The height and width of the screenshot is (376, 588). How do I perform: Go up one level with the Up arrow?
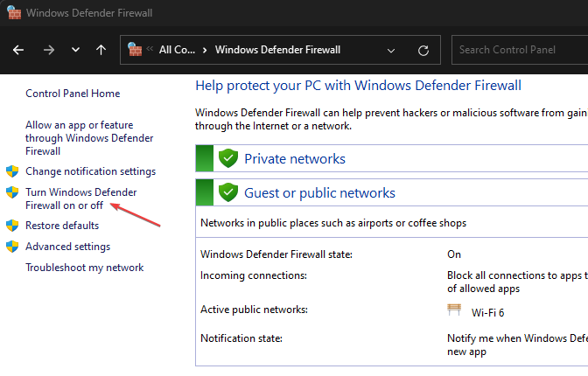pyautogui.click(x=101, y=50)
